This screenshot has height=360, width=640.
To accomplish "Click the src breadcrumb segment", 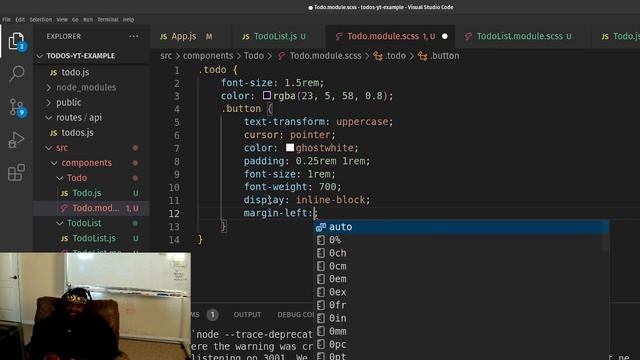I will (x=166, y=56).
